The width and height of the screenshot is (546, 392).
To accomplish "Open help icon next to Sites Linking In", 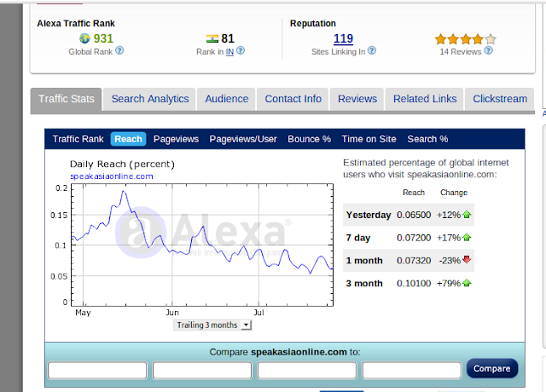I will click(x=372, y=51).
